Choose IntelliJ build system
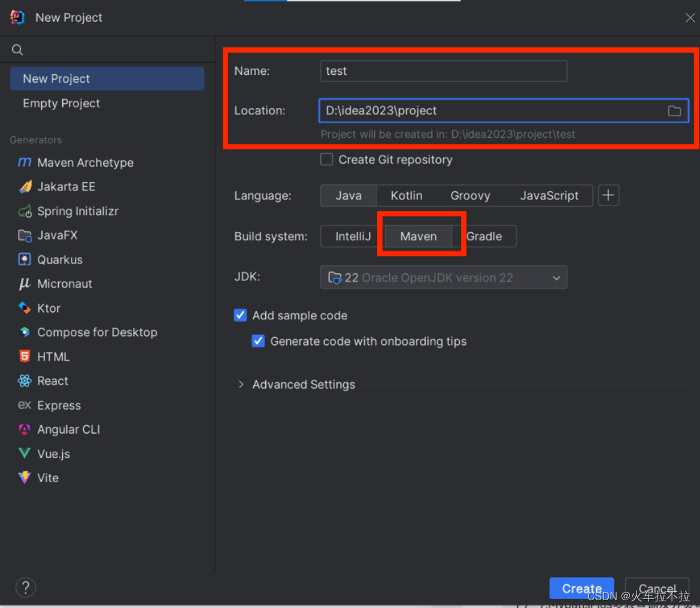The height and width of the screenshot is (608, 700). pyautogui.click(x=353, y=237)
